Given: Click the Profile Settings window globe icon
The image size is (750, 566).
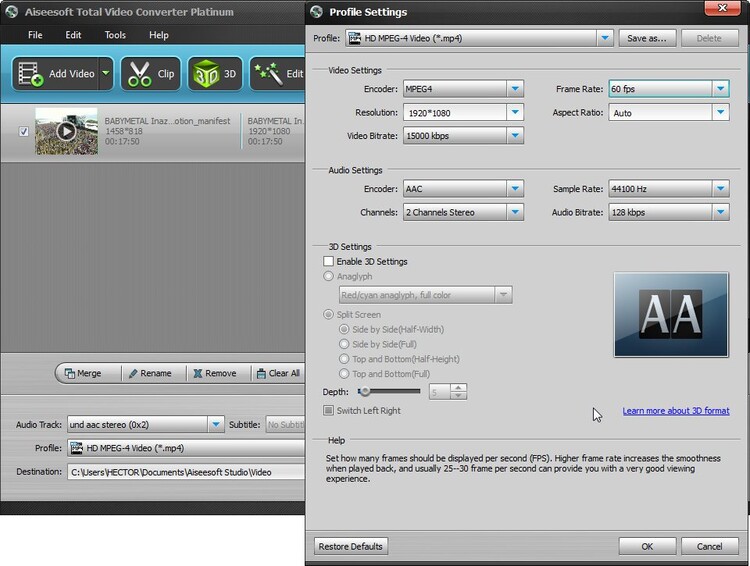Looking at the screenshot, I should (x=316, y=11).
